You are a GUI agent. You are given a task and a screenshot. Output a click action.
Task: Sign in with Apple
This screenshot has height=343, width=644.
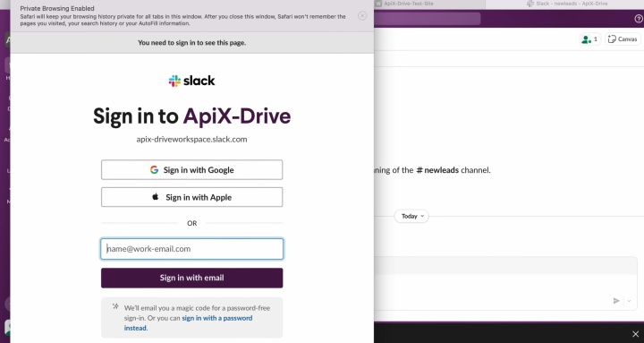coord(191,197)
